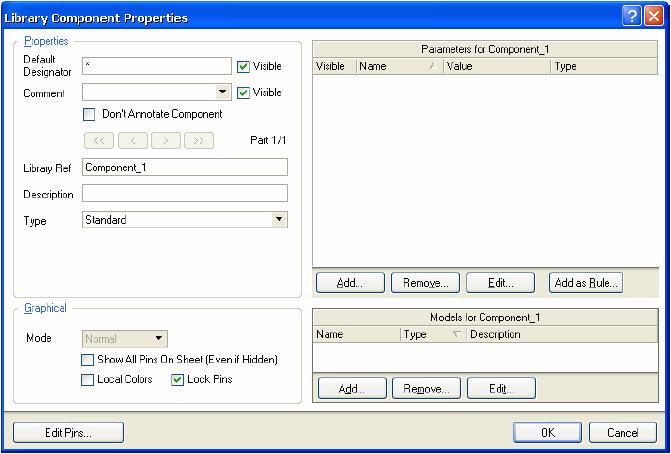This screenshot has height=454, width=671.
Task: Close the Library Component Properties dialog
Action: click(653, 16)
